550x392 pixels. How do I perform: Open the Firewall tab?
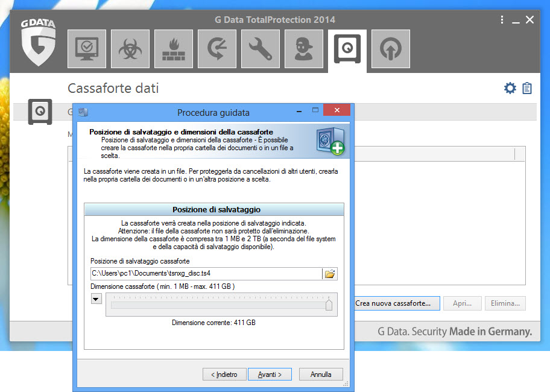tap(174, 49)
